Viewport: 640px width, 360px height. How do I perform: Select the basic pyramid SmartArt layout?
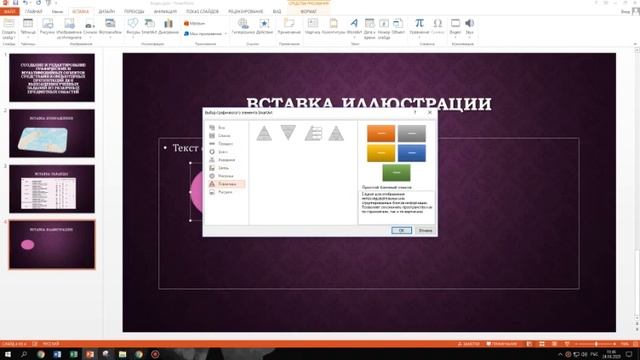(264, 133)
